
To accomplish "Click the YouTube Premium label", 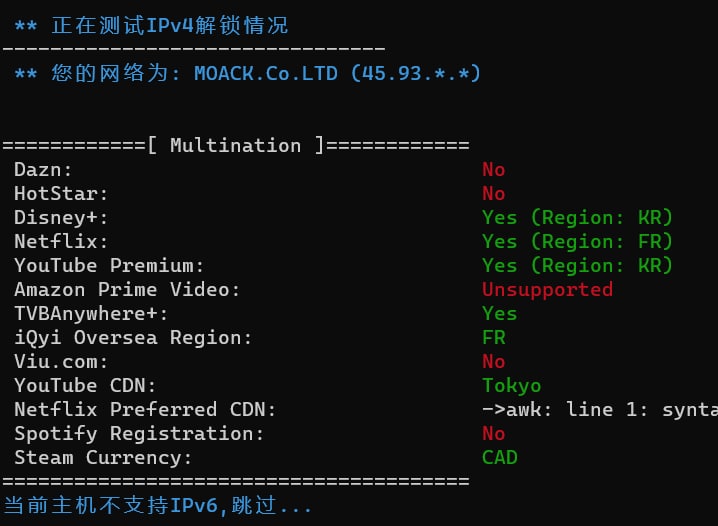I will click(x=109, y=265).
